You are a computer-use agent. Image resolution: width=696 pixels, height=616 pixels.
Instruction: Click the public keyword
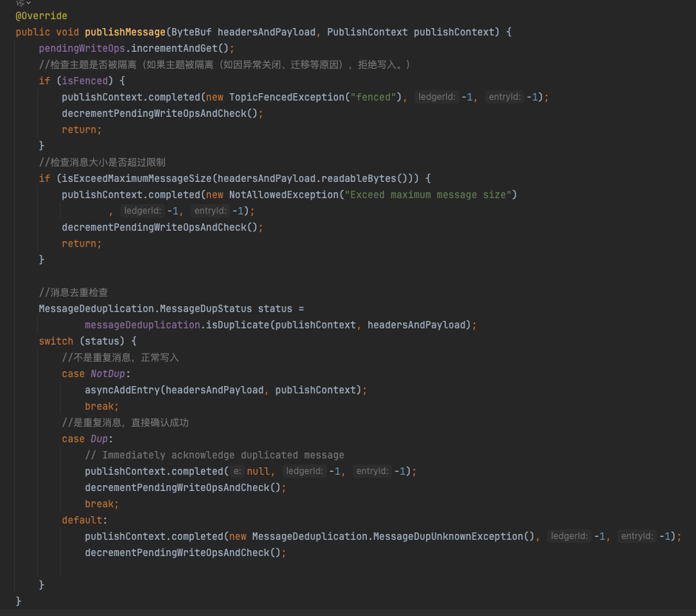click(x=33, y=33)
